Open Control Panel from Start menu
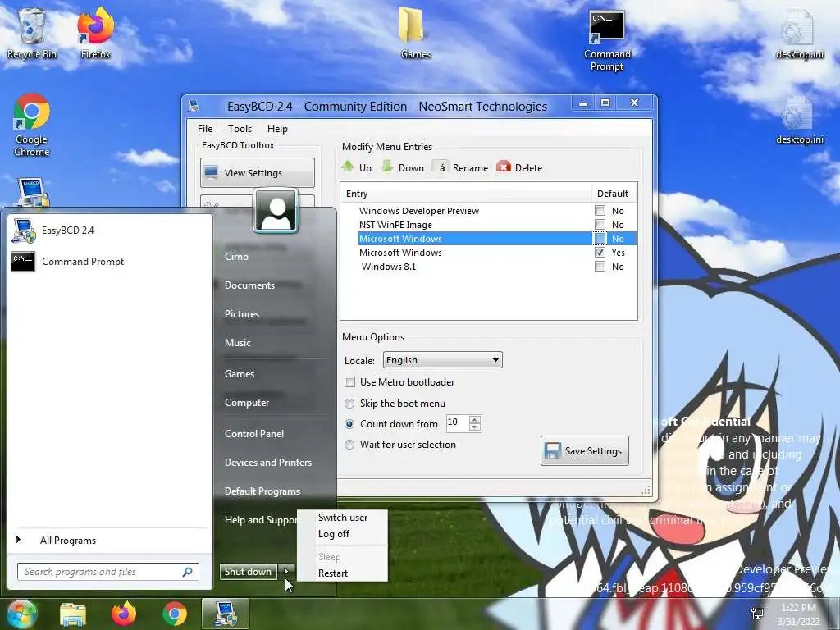 click(254, 434)
